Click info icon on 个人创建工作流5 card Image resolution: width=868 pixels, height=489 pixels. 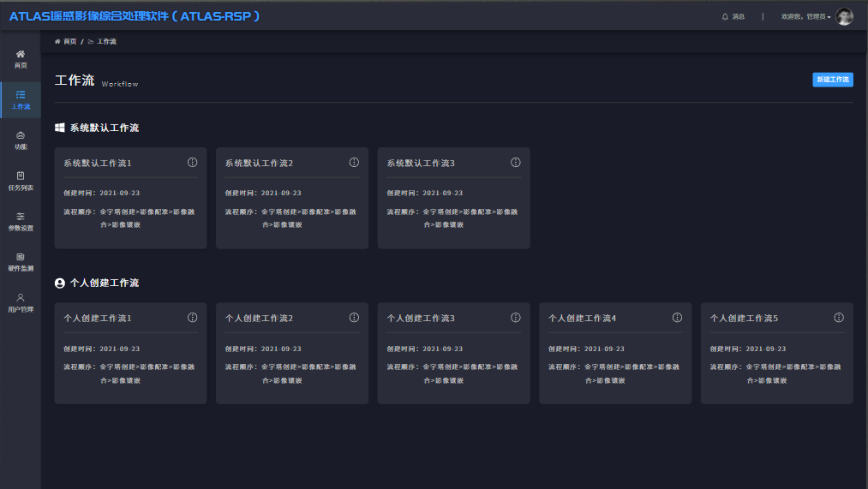point(839,317)
